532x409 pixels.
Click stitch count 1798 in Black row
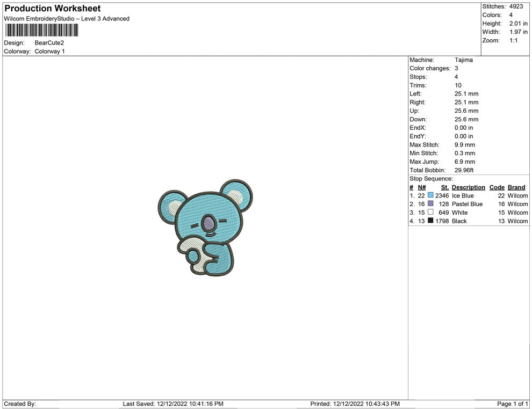(x=442, y=221)
